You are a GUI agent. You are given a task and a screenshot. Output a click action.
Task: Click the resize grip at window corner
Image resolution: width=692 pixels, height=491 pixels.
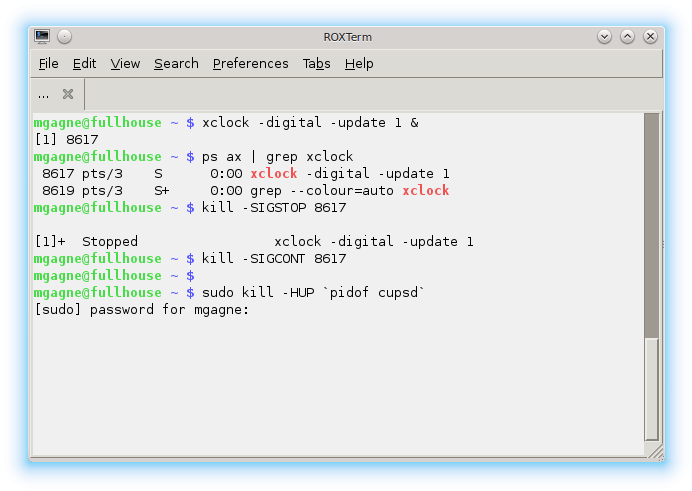tap(655, 453)
